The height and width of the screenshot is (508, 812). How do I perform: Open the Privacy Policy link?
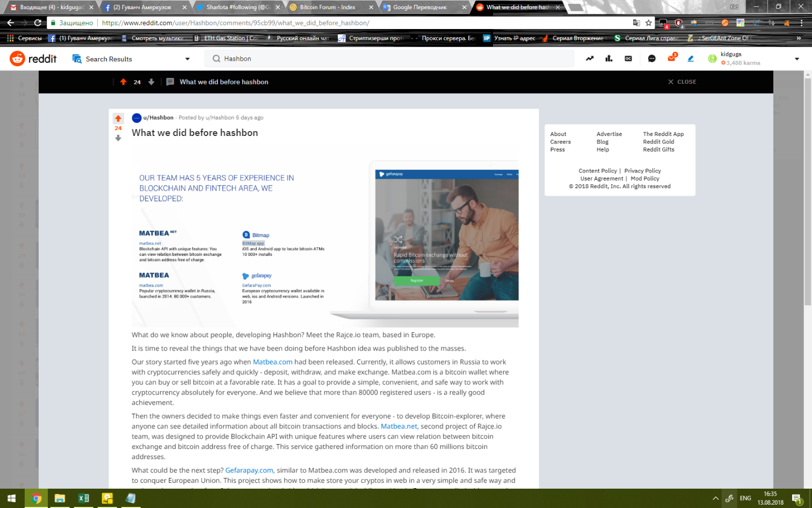tap(642, 171)
